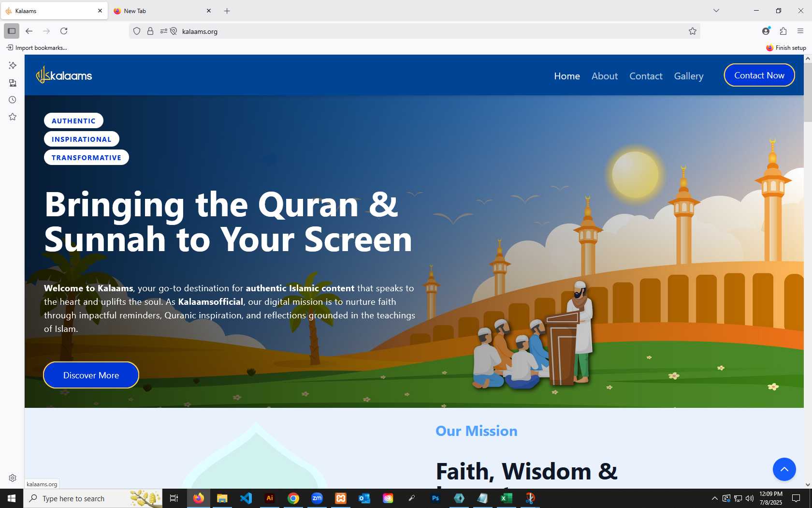Click the AUTHENTIC tag badge
This screenshot has height=508, width=812.
pyautogui.click(x=73, y=121)
